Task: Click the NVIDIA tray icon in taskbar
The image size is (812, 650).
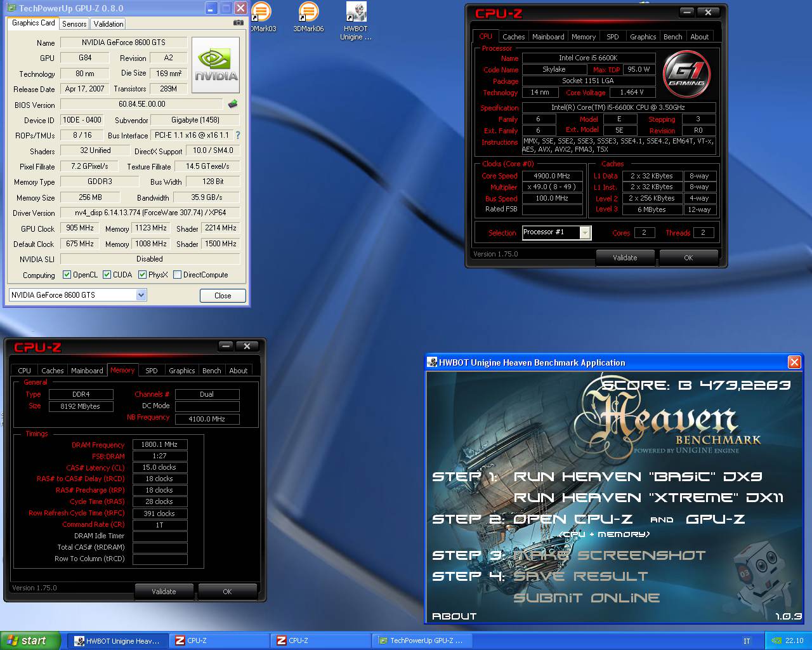Action: [776, 640]
